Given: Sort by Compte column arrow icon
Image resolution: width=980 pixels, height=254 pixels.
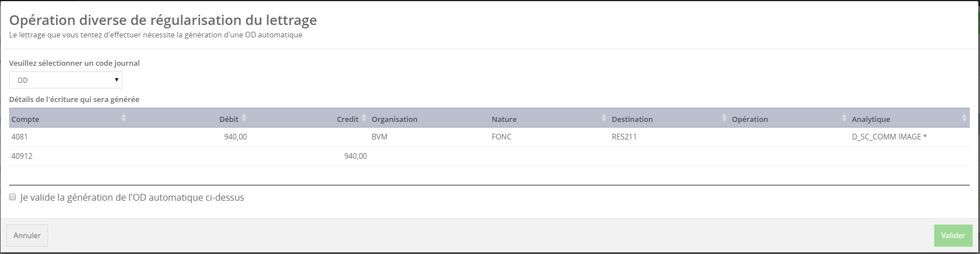Looking at the screenshot, I should 123,118.
